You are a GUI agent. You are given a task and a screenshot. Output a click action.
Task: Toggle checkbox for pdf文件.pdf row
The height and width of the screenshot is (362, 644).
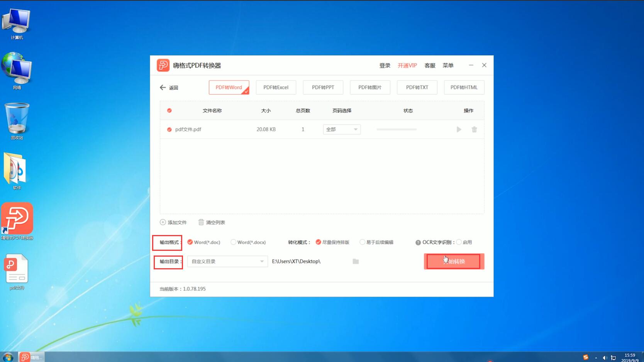169,130
